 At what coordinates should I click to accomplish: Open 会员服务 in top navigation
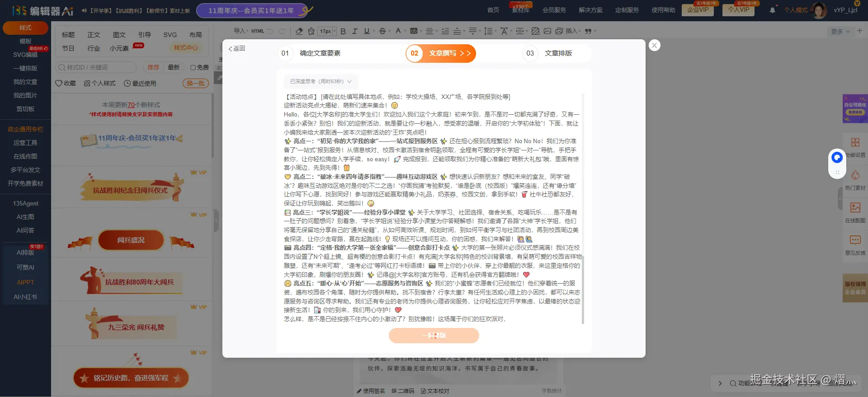coord(554,10)
